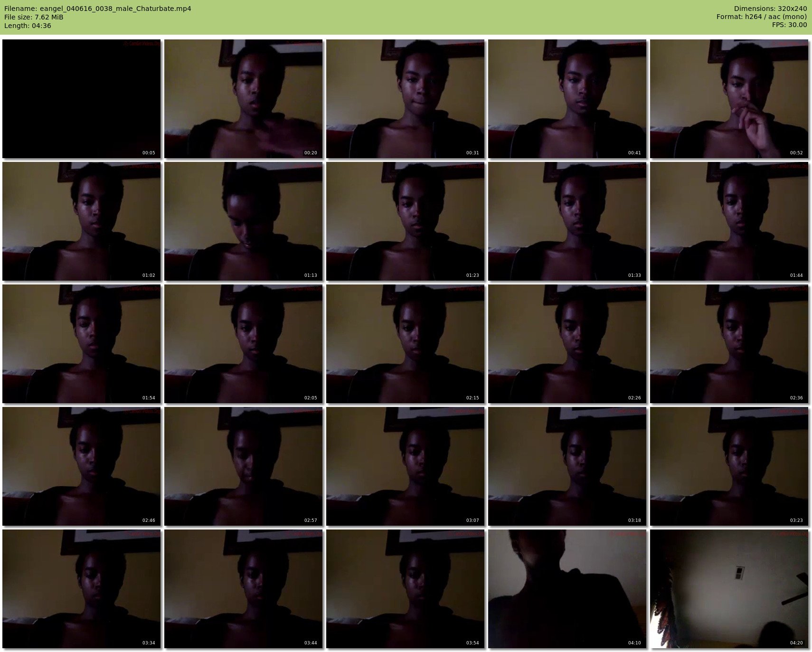
Task: Select the thumbnail timestamped 00:05
Action: tap(82, 99)
